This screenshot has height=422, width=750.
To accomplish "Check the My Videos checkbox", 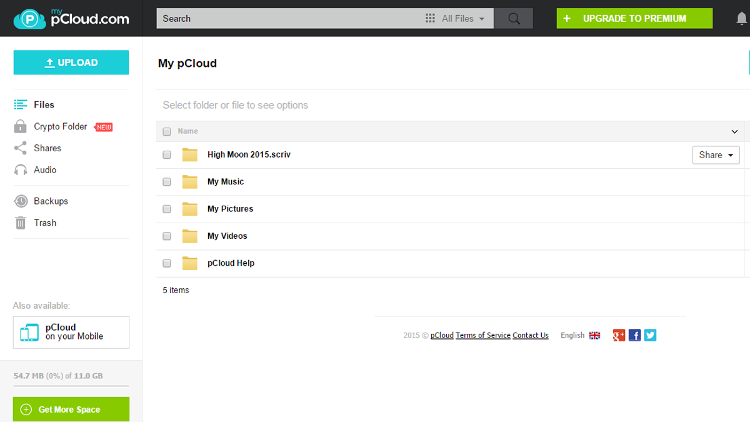I will 166,236.
